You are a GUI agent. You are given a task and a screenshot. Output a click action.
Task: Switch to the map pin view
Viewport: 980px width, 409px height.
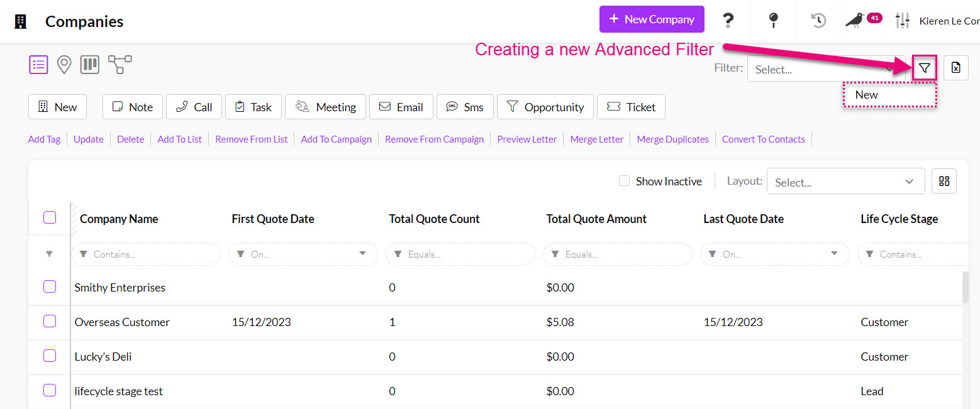64,65
